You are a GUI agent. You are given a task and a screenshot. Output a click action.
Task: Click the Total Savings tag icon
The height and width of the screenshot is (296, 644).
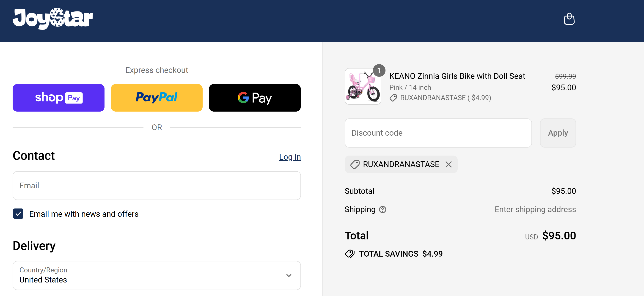(350, 254)
